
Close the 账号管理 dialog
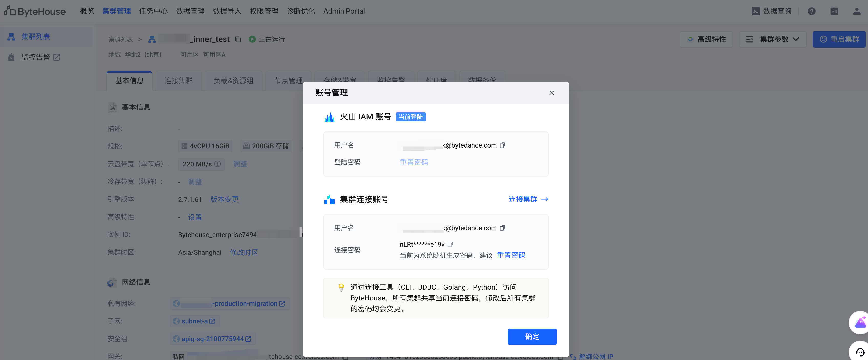pos(551,93)
